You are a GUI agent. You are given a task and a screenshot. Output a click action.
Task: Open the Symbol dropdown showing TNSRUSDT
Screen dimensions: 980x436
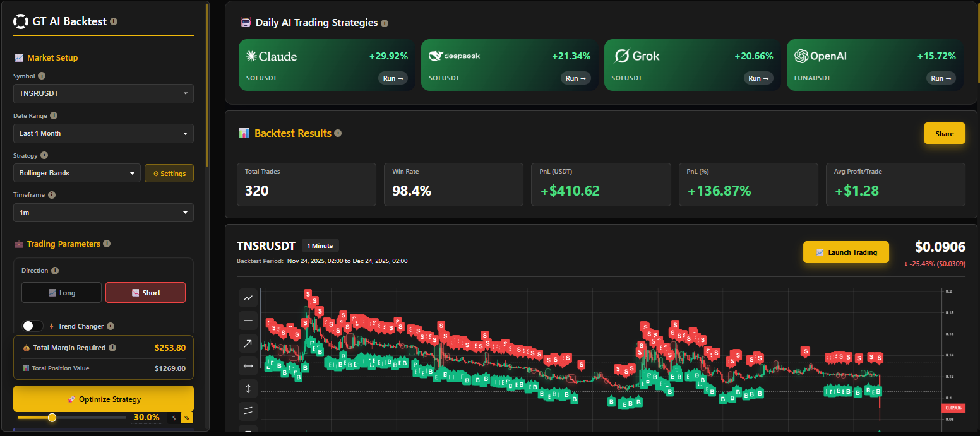103,93
